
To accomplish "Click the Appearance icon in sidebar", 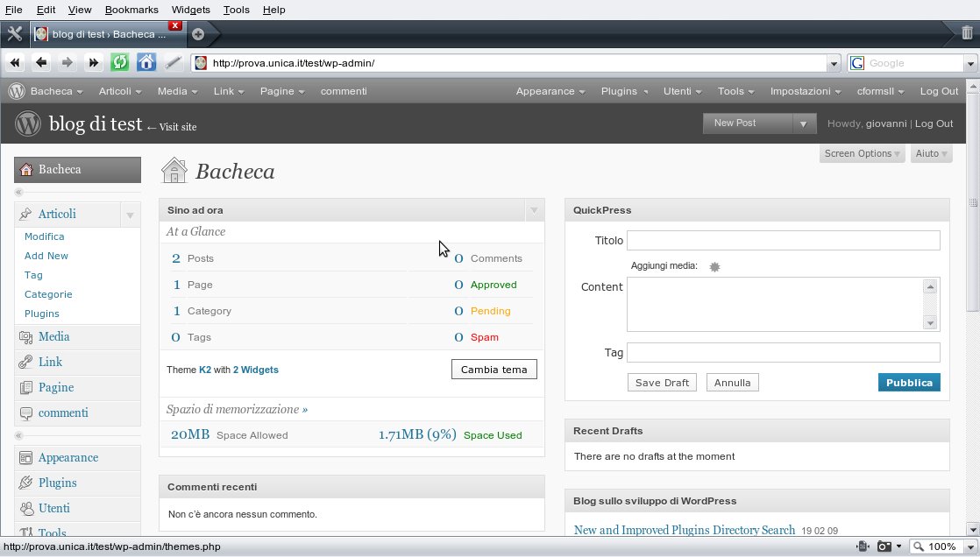I will 25,458.
